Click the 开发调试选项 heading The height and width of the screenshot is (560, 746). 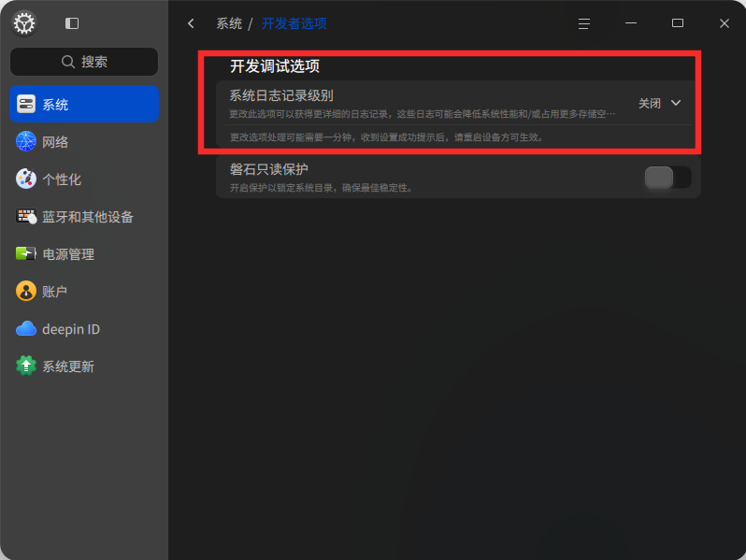(275, 65)
